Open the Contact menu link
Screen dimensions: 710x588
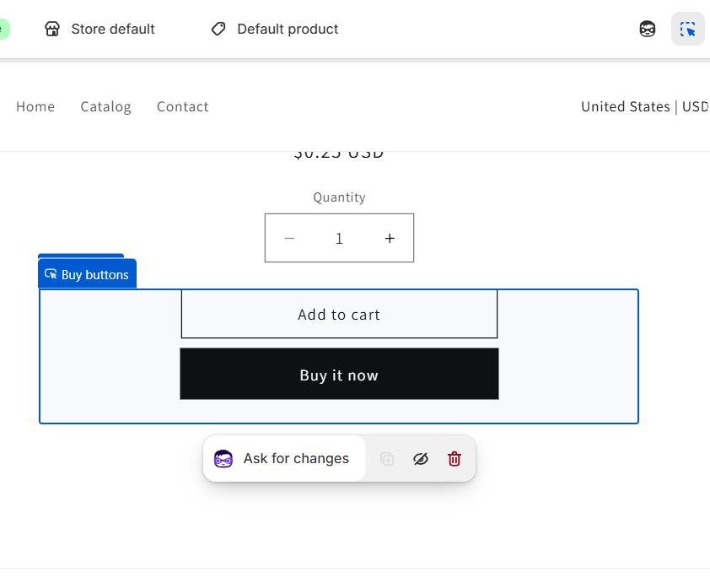[182, 106]
